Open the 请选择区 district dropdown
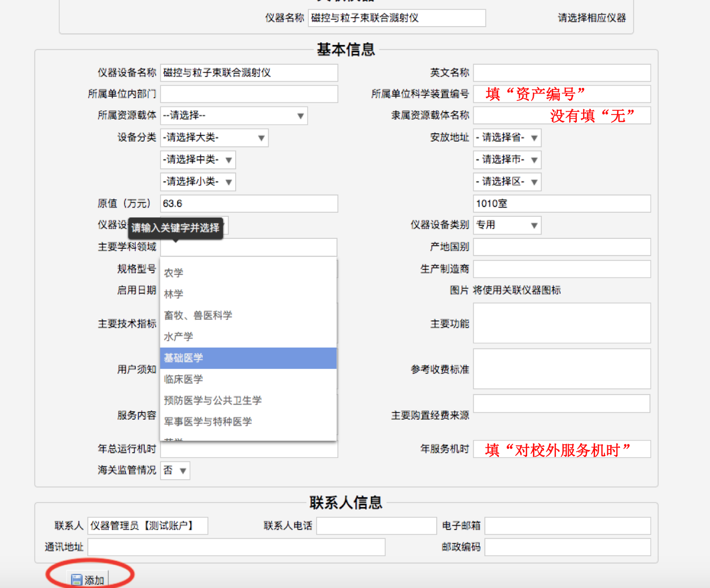This screenshot has height=588, width=710. point(507,181)
